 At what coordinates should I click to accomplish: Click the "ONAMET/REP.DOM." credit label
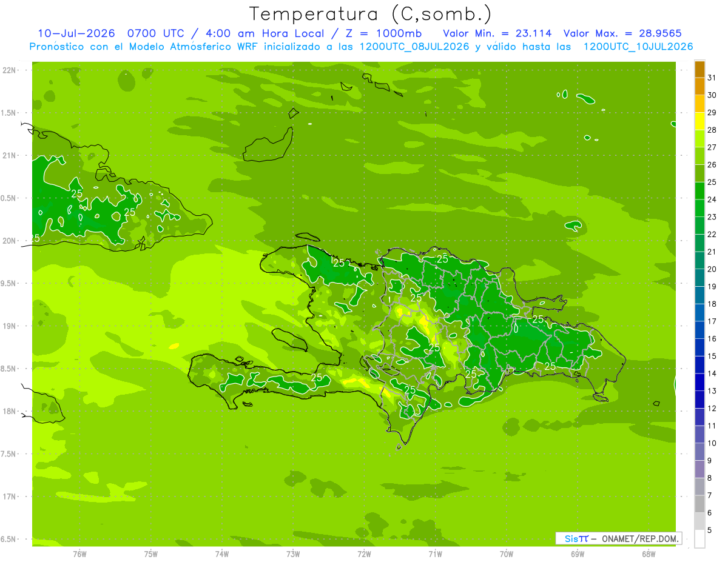tap(640, 538)
